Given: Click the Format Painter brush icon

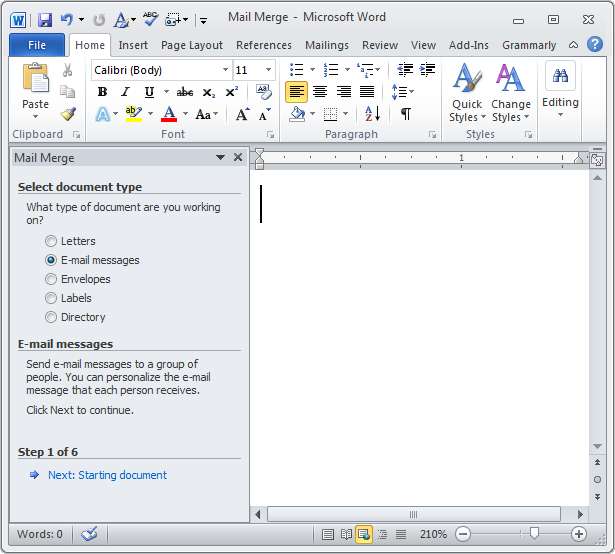Looking at the screenshot, I should coord(68,113).
